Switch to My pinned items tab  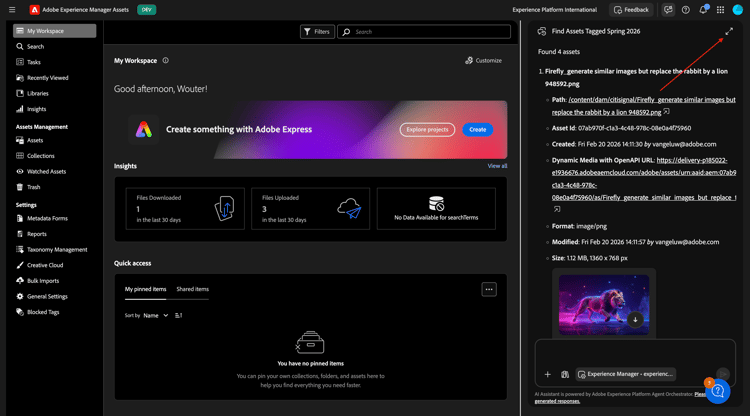click(x=145, y=289)
